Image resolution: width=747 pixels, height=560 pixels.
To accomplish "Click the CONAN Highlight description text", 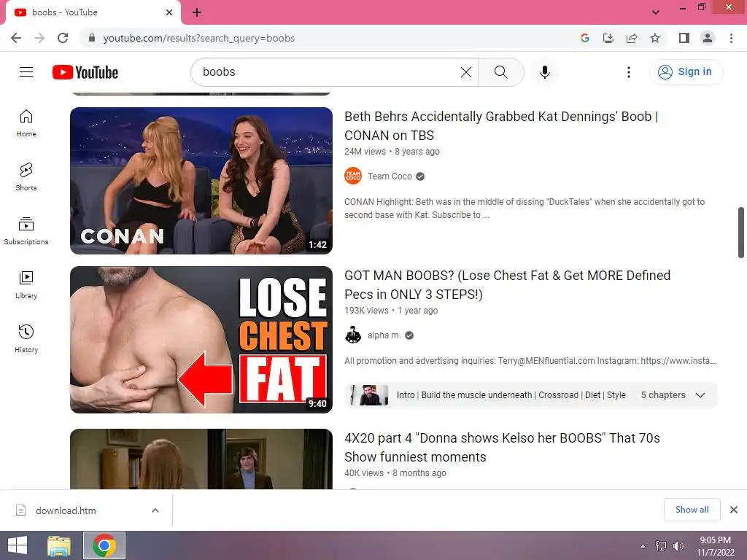I will tap(525, 208).
